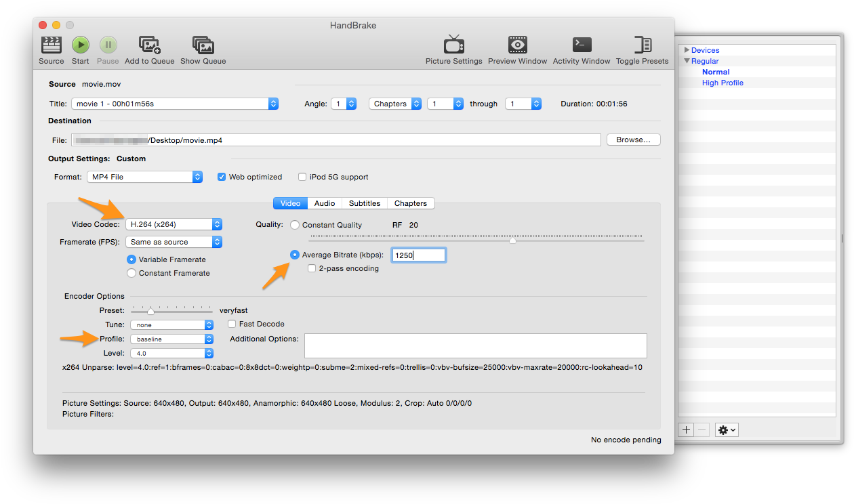Open the Show Queue window
This screenshot has width=854, height=504.
203,47
